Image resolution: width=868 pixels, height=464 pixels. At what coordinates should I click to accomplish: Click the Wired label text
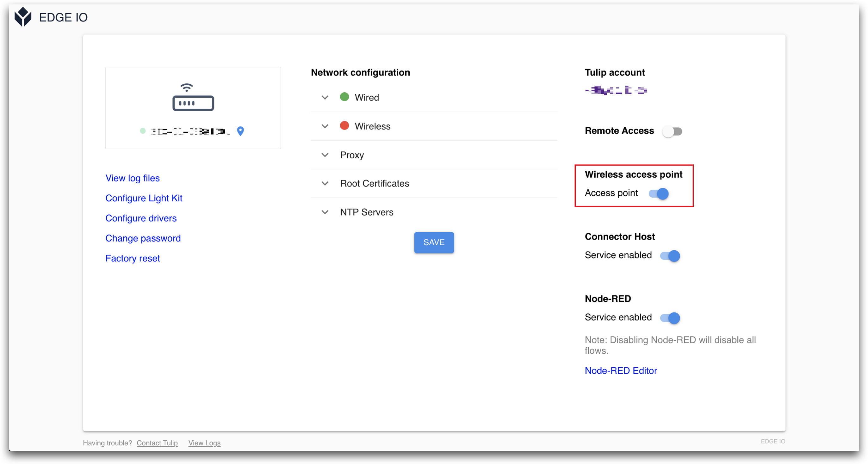367,98
